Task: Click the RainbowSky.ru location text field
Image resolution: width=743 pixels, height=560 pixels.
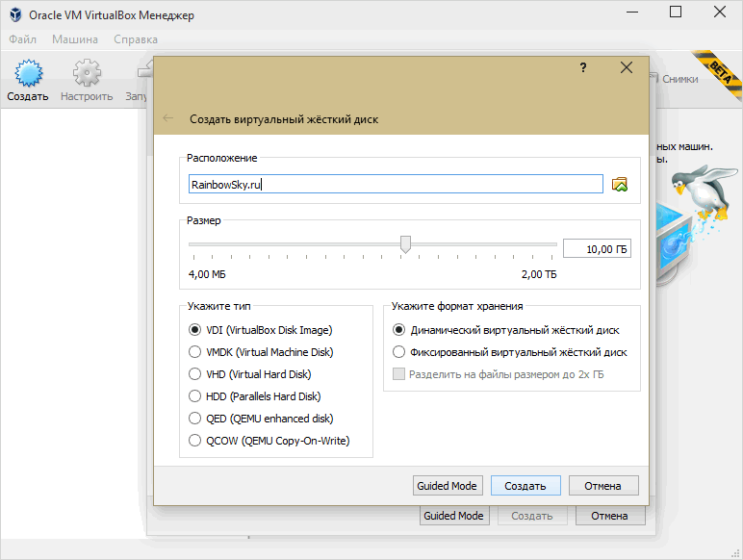Action: click(x=396, y=185)
